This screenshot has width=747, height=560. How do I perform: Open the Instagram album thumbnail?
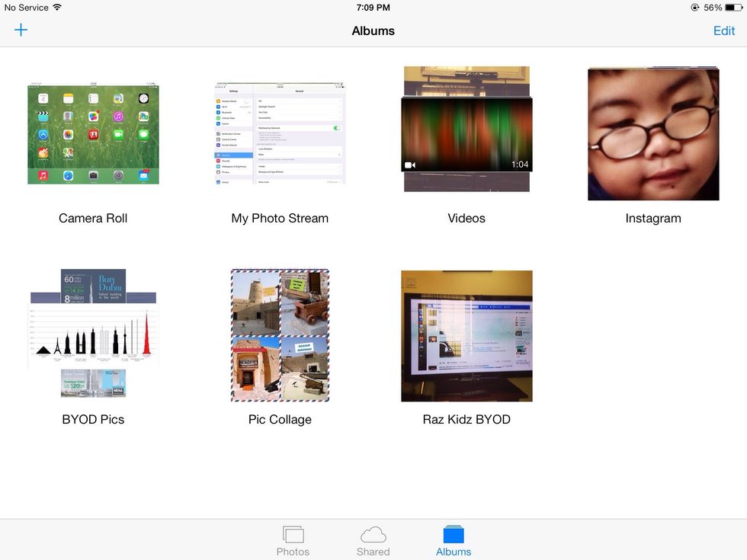pos(653,134)
